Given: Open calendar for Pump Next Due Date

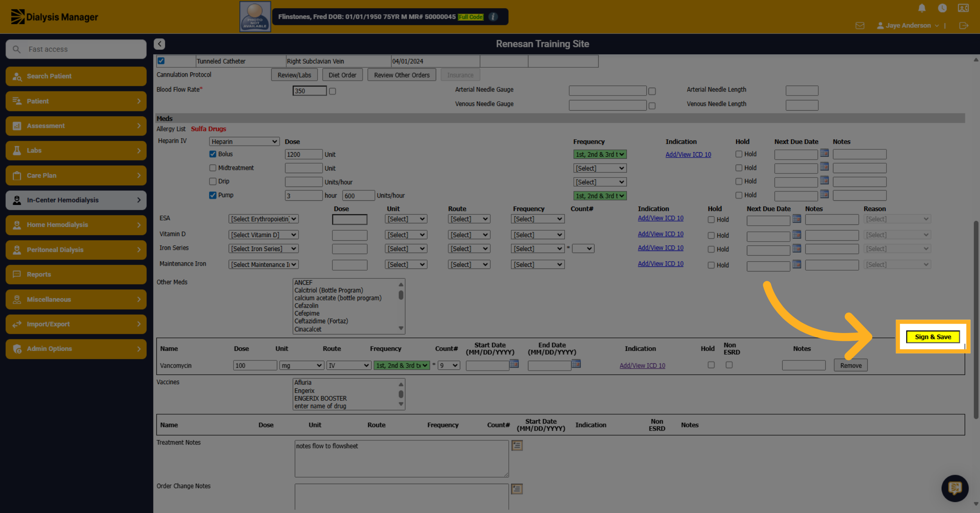Looking at the screenshot, I should tap(824, 194).
